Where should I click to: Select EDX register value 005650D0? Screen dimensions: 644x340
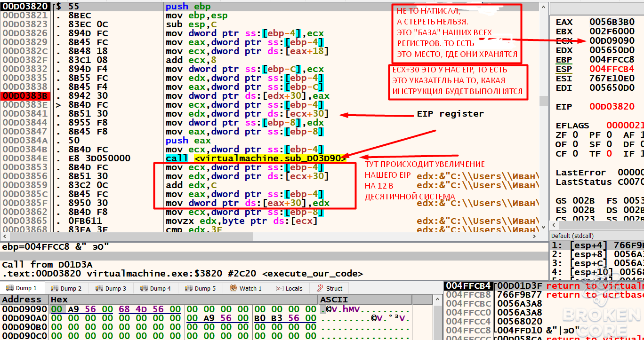tap(612, 50)
